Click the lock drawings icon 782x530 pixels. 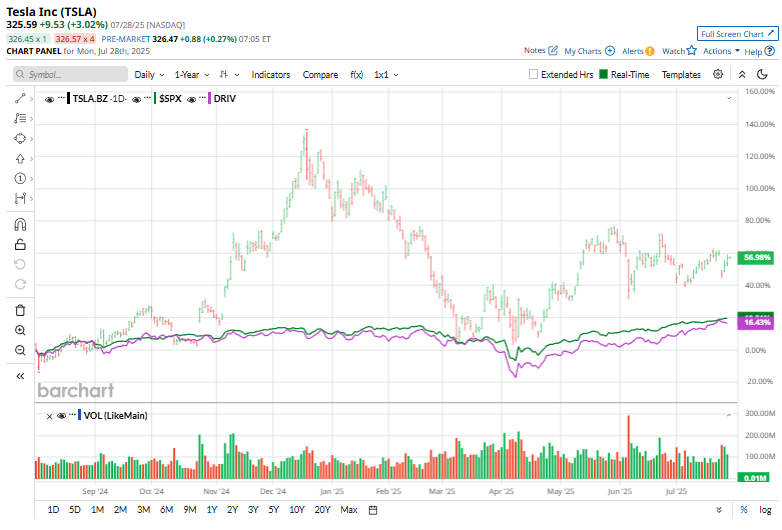[x=20, y=245]
